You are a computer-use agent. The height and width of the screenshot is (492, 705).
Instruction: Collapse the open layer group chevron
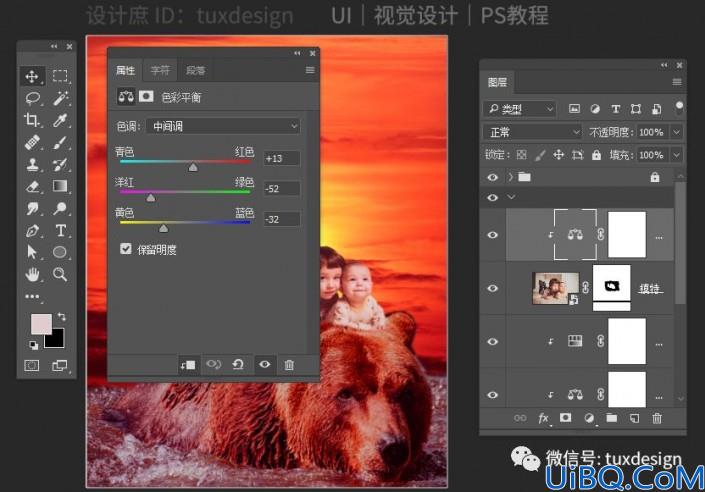511,197
